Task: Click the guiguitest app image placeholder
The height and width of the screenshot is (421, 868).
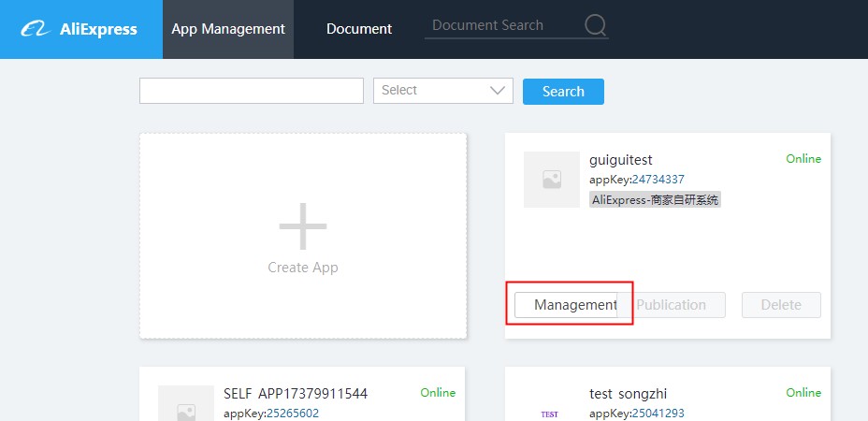Action: (551, 180)
